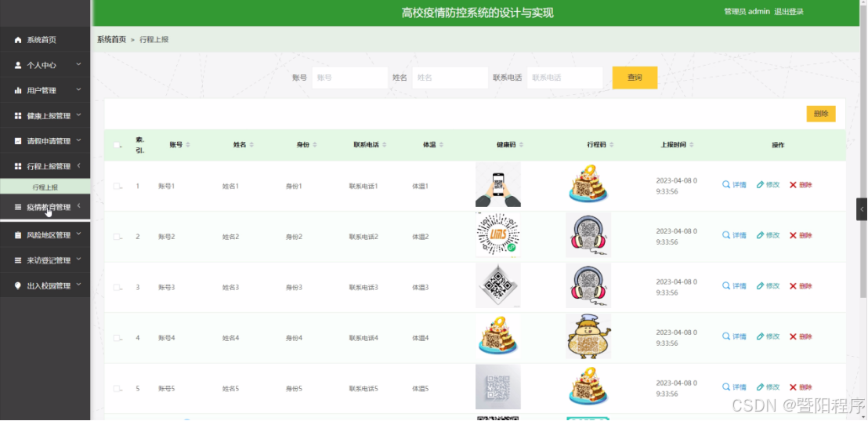Open 修改 for row 账号1
This screenshot has height=421, width=868.
click(768, 185)
